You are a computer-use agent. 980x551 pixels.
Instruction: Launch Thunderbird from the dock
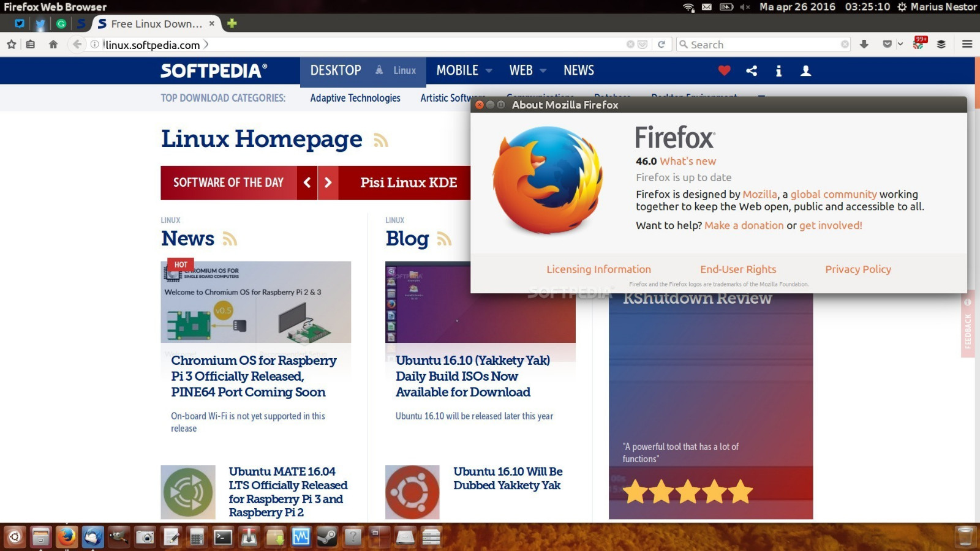pos(92,538)
